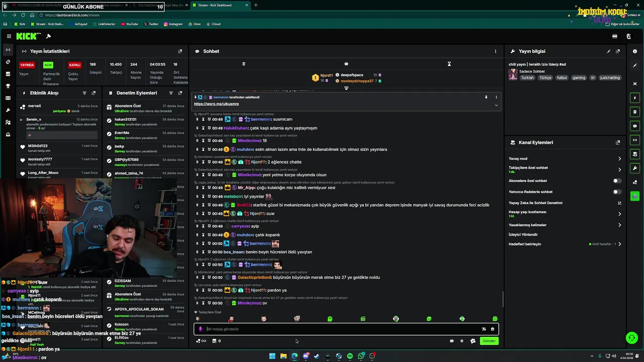The height and width of the screenshot is (362, 644).
Task: Filter the Denetim Eylemleri list
Action: [171, 93]
